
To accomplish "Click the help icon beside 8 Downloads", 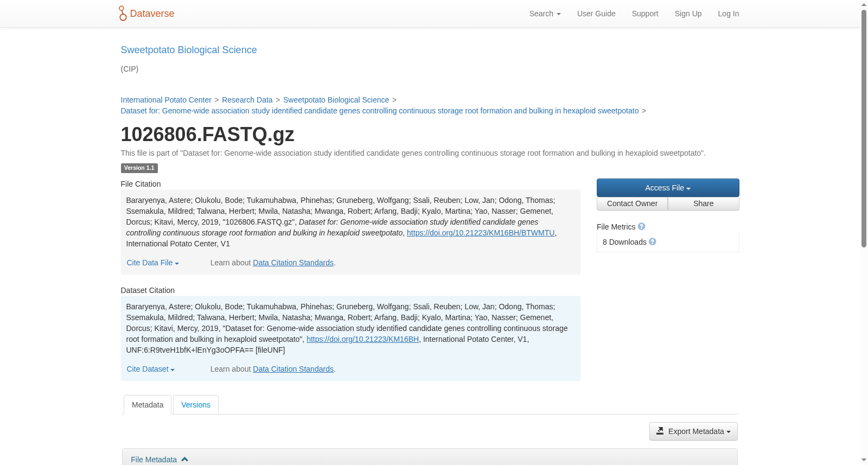I will [x=653, y=242].
